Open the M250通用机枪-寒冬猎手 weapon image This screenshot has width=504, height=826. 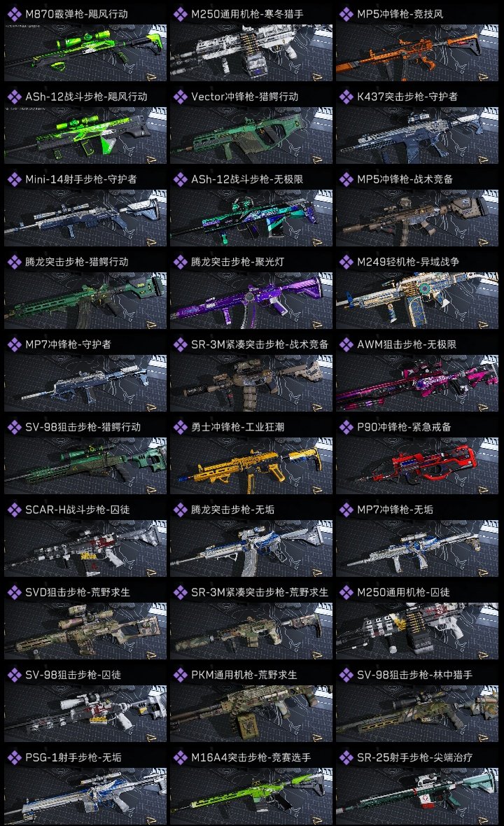click(x=251, y=52)
